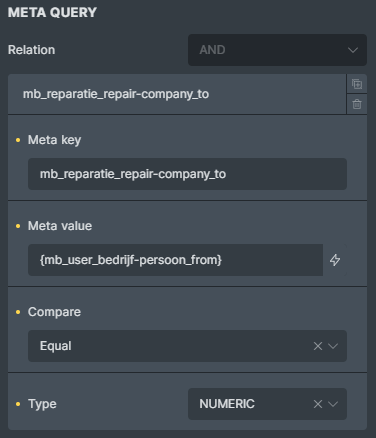Click the META QUERY heading
Screen dimensions: 376x438
(52, 13)
